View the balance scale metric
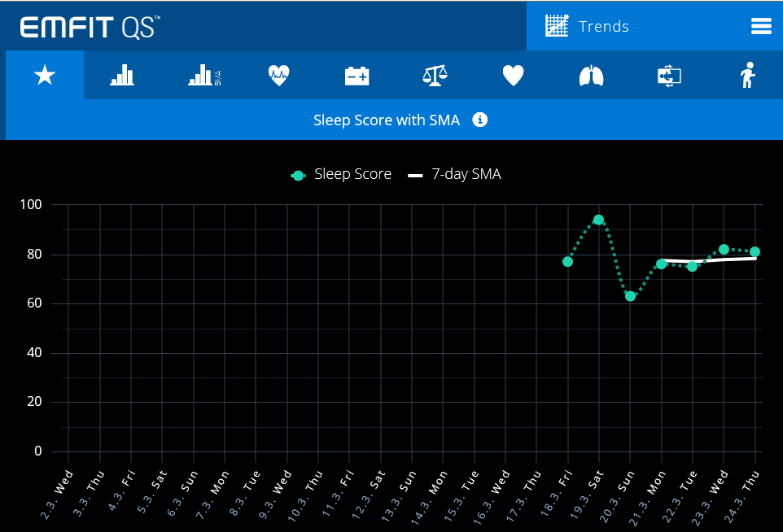Image resolution: width=783 pixels, height=532 pixels. tap(435, 75)
